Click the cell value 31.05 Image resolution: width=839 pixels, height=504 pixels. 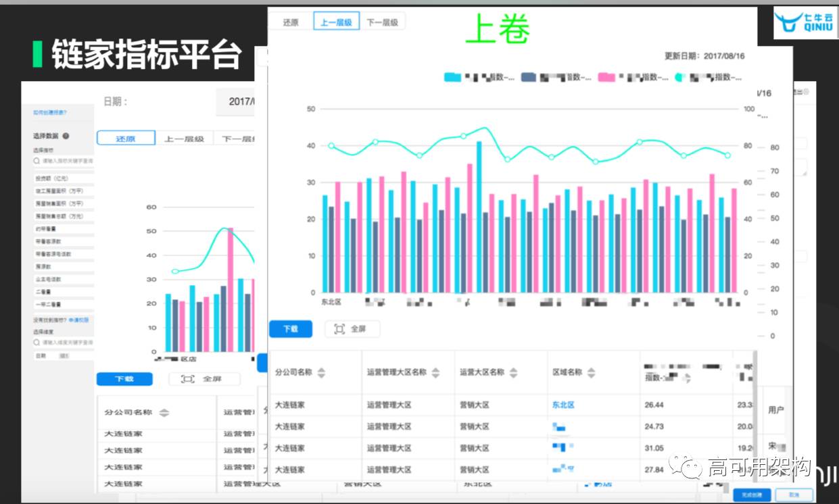(x=654, y=448)
